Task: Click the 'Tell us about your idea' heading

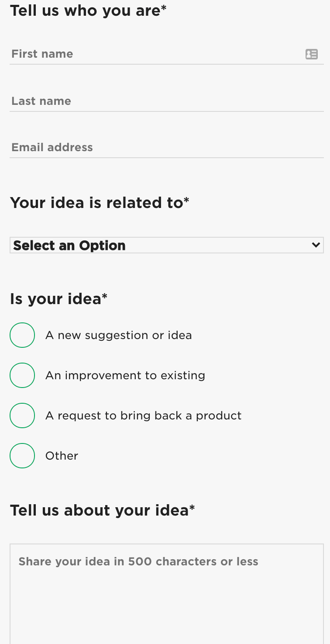Action: pos(102,510)
